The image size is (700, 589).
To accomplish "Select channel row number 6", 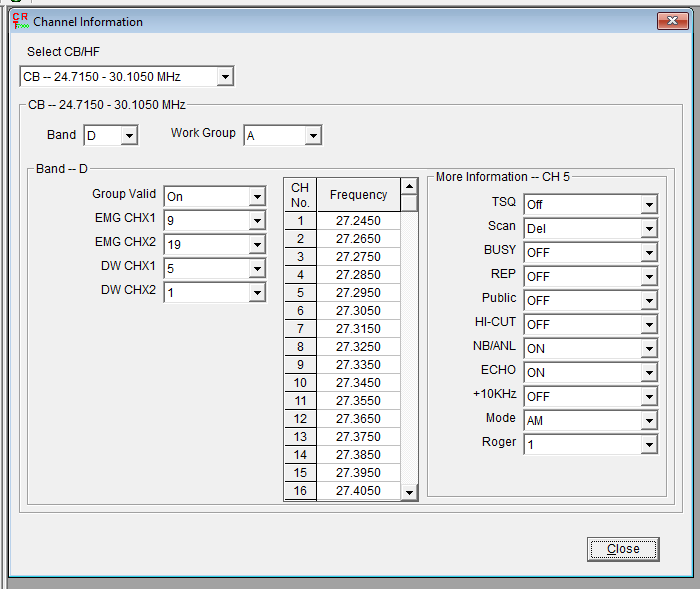I will (x=300, y=311).
